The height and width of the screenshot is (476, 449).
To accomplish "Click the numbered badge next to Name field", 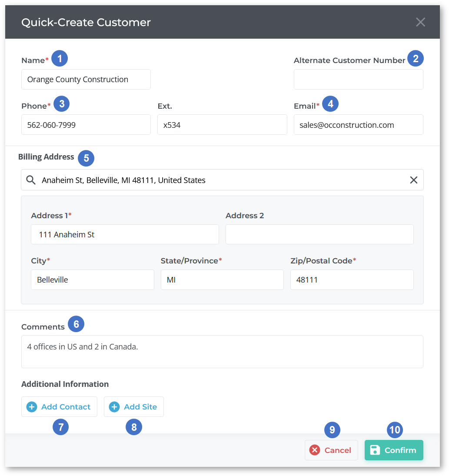I will 60,58.
